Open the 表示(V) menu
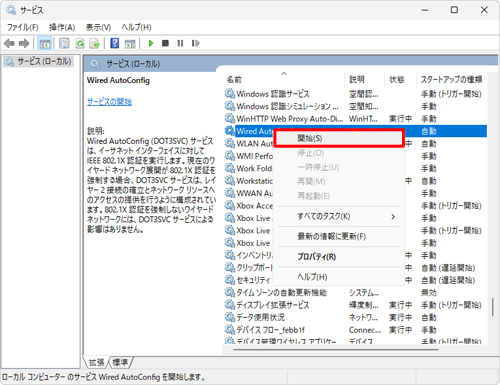The width and height of the screenshot is (500, 385). tap(98, 27)
